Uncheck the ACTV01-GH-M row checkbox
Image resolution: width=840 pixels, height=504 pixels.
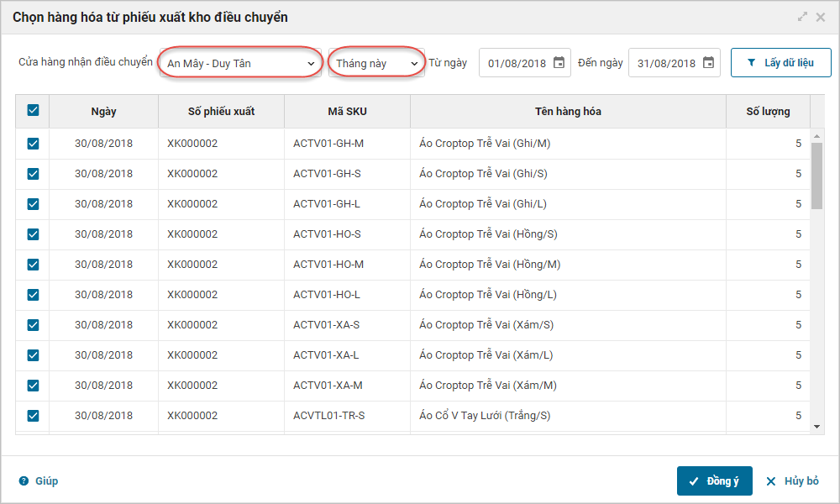(x=33, y=144)
